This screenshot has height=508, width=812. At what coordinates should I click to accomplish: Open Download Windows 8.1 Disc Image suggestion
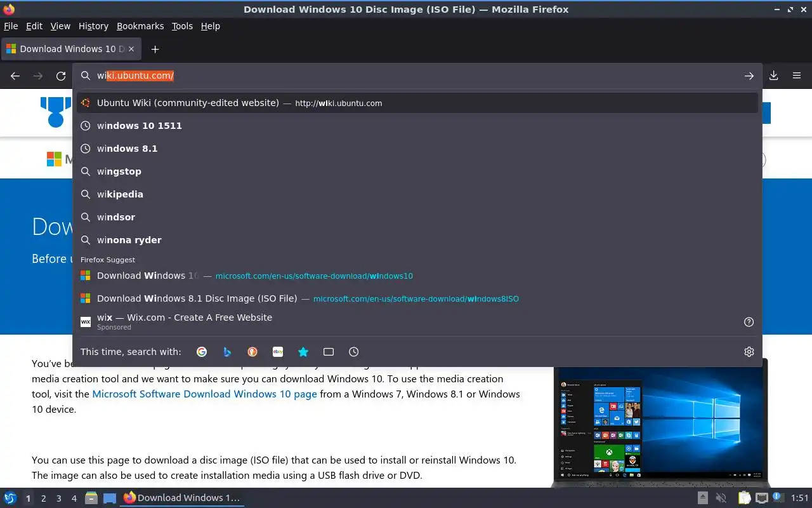pos(417,298)
